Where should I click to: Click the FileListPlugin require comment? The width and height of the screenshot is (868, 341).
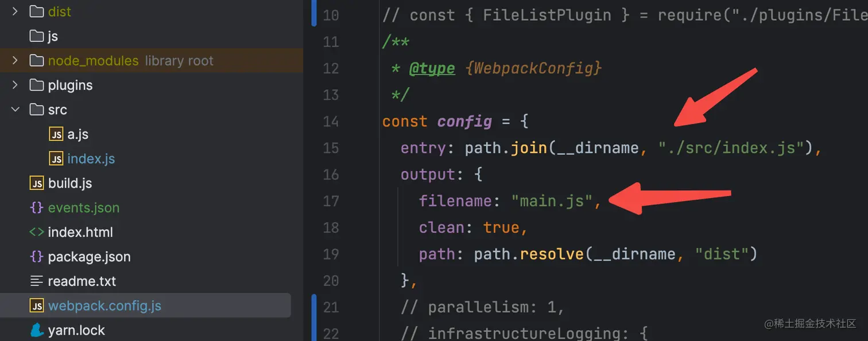tap(625, 15)
